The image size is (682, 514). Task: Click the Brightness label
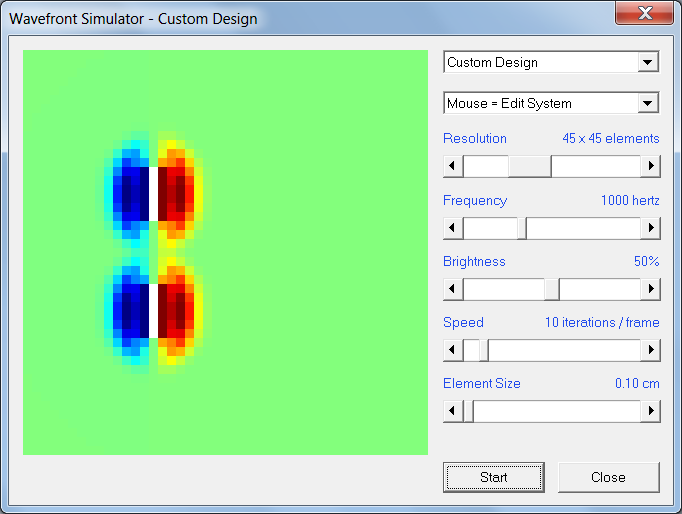click(474, 261)
